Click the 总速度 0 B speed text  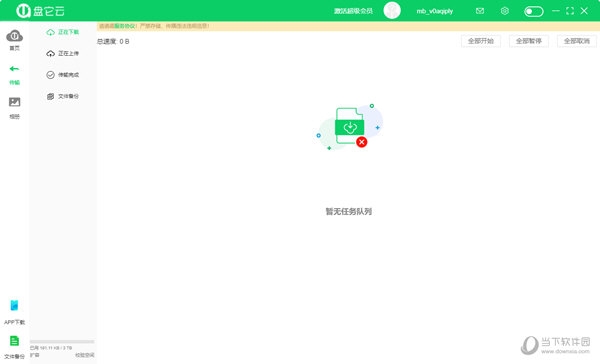(x=113, y=41)
